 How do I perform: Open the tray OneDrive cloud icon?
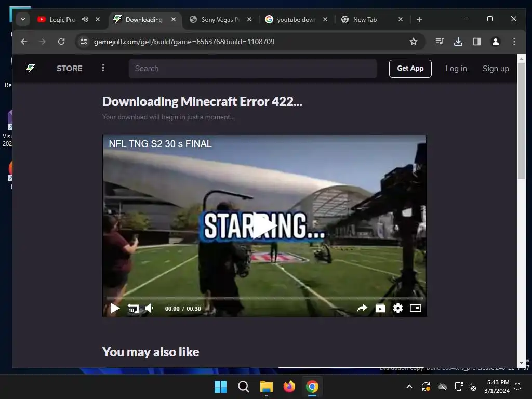pos(443,387)
